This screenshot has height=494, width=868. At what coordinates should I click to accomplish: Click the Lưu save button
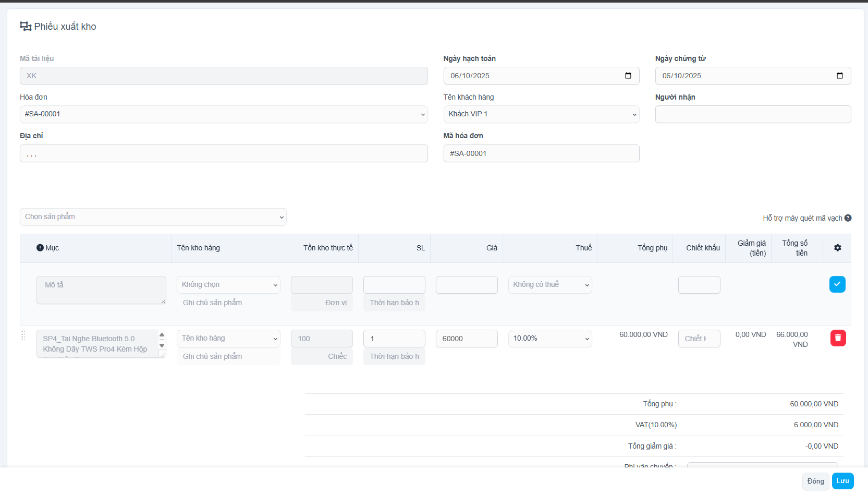[842, 481]
